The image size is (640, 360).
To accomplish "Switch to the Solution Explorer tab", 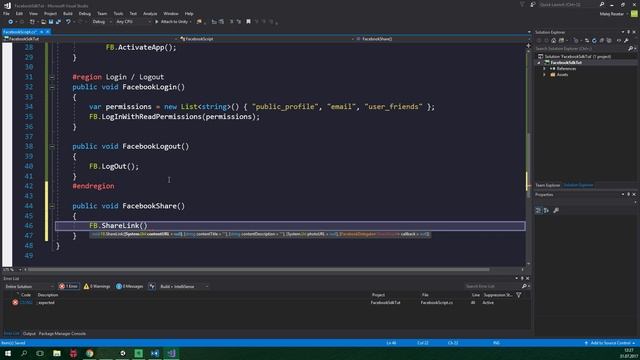I will pyautogui.click(x=578, y=185).
